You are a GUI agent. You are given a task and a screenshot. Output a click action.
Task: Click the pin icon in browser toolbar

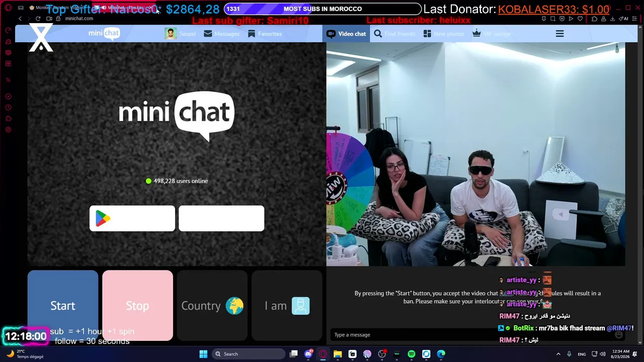[544, 19]
